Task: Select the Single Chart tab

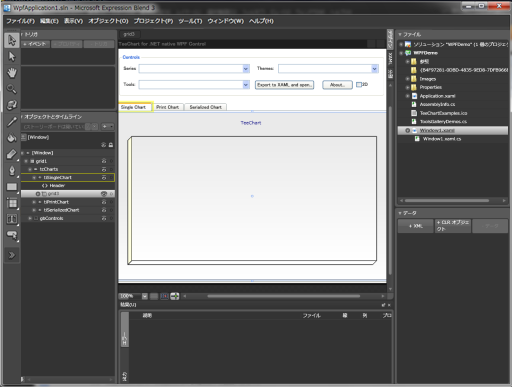Action: (x=135, y=107)
